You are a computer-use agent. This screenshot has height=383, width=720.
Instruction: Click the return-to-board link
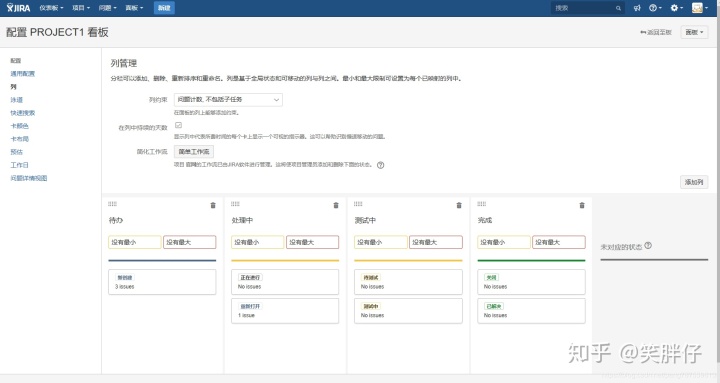656,32
